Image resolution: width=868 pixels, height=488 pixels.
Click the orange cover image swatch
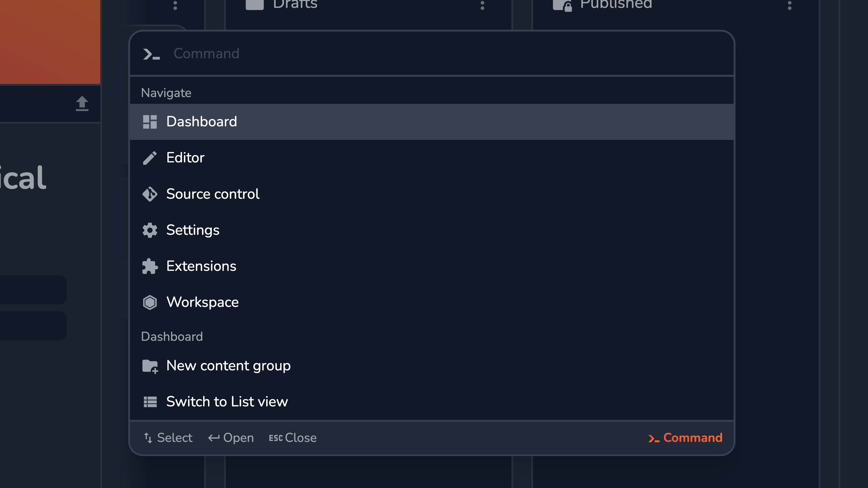pos(50,42)
